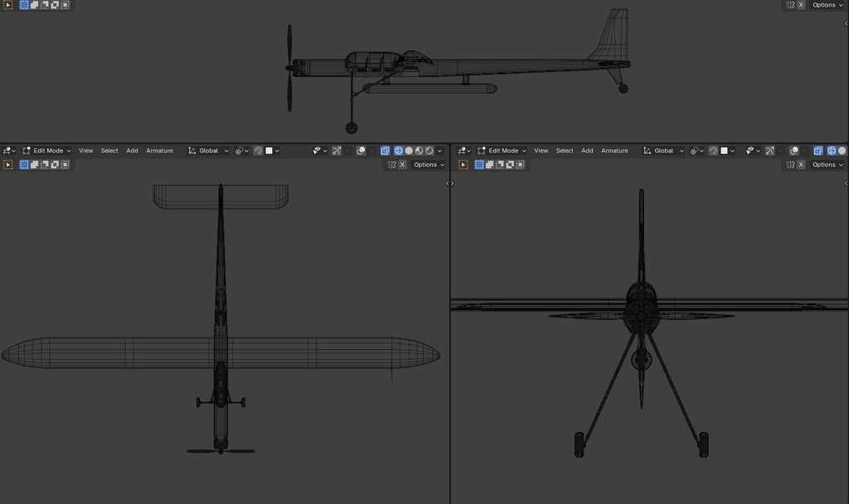Screen dimensions: 849x504
Task: Open Armature menu in bottom-right viewport
Action: [x=614, y=151]
